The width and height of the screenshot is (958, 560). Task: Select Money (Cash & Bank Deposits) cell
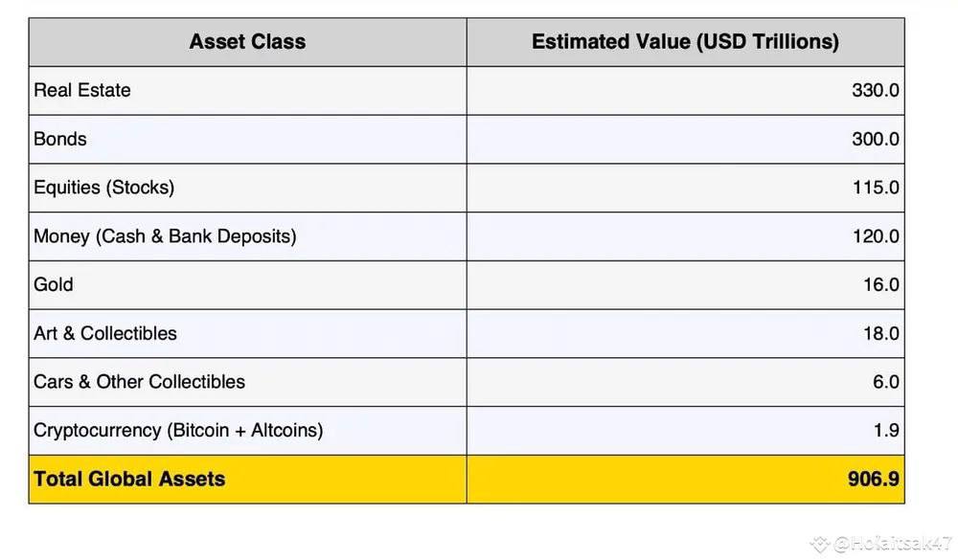tap(247, 236)
